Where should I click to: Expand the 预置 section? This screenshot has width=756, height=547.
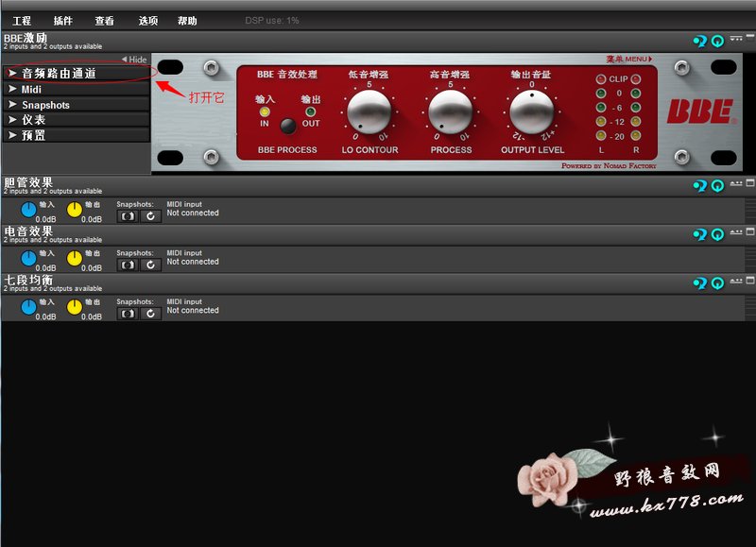pos(77,135)
